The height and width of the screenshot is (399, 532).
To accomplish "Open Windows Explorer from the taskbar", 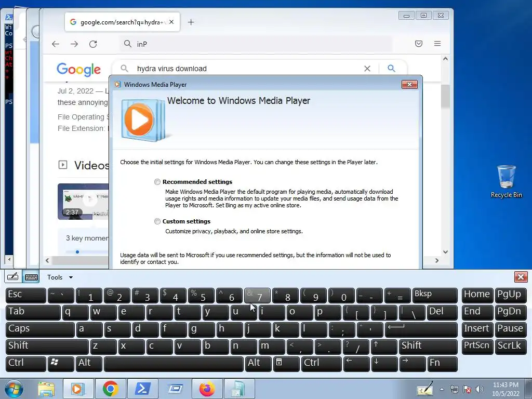I will click(x=46, y=389).
